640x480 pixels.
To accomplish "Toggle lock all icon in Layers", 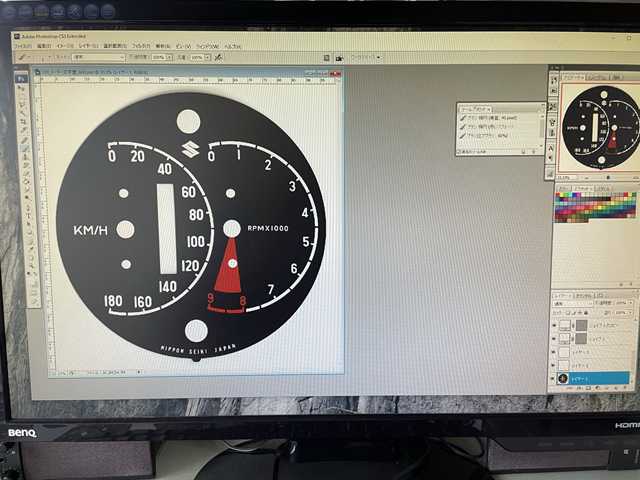I will click(586, 313).
